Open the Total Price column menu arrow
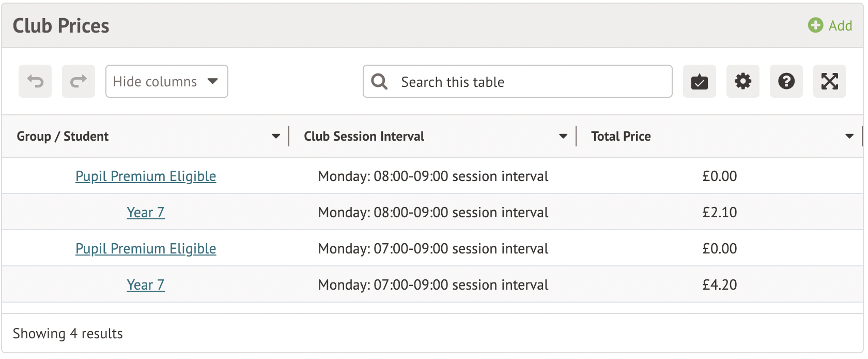Screen dimensions: 868x359 point(849,137)
